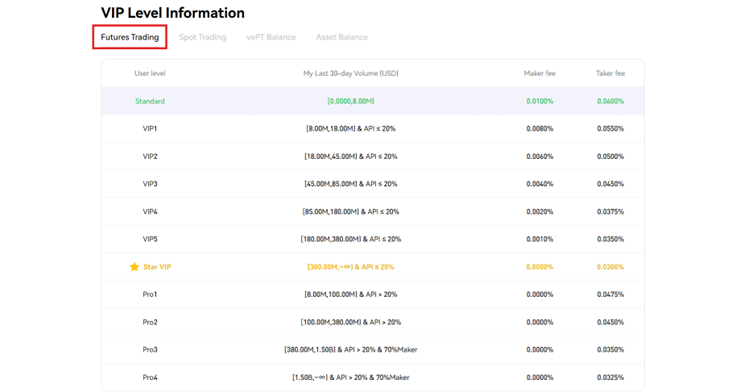Click Pro3 maker fee 0.0000%
Viewport: 752px width, 392px height.
pos(540,349)
